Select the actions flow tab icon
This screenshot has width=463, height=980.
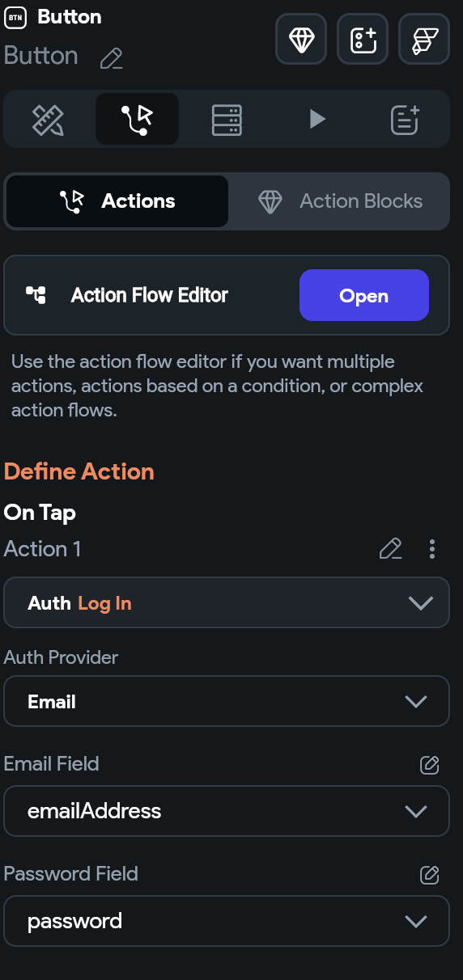pos(137,120)
